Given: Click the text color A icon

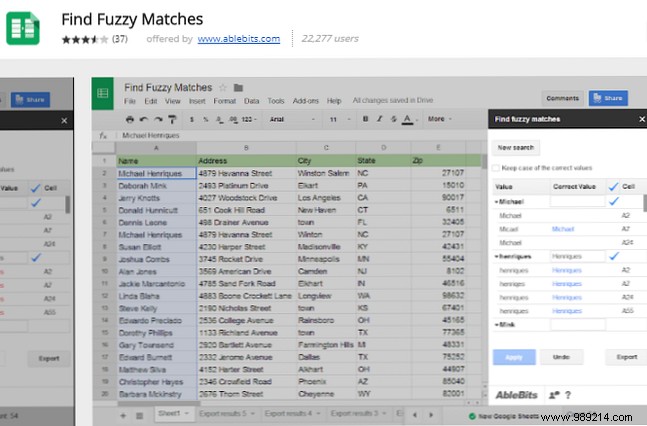Looking at the screenshot, I should (x=407, y=119).
